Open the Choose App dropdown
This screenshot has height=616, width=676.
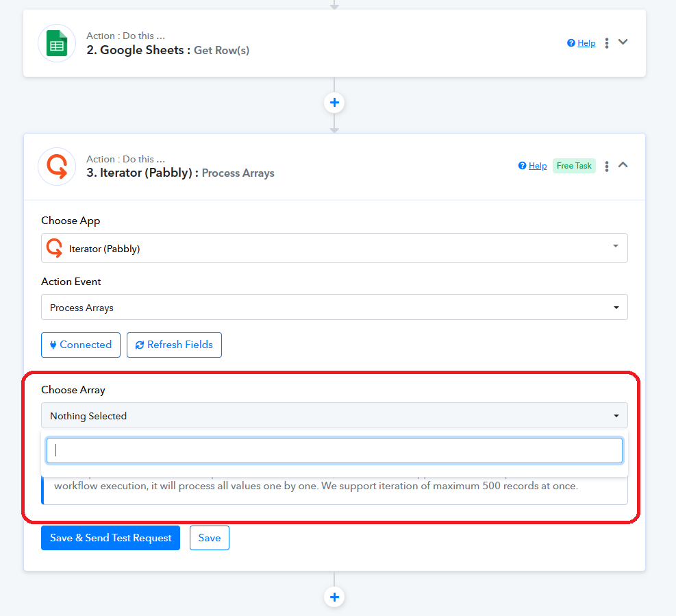334,248
